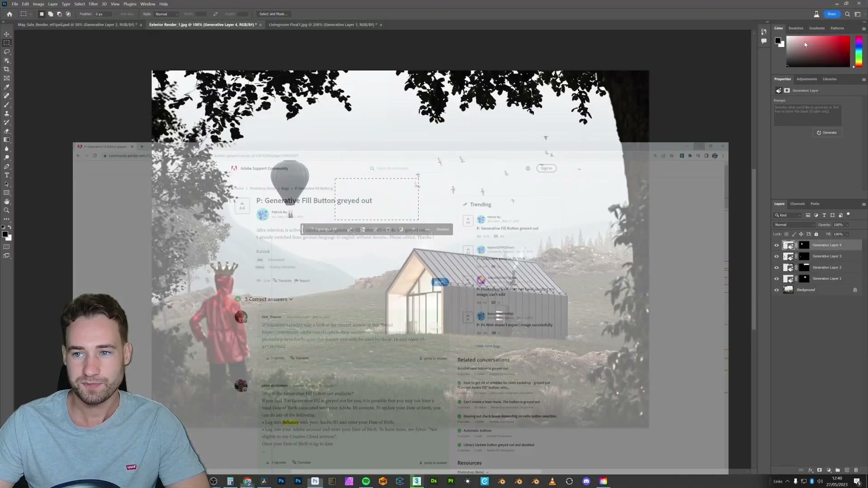
Task: Select the Eraser tool
Action: coord(7,131)
